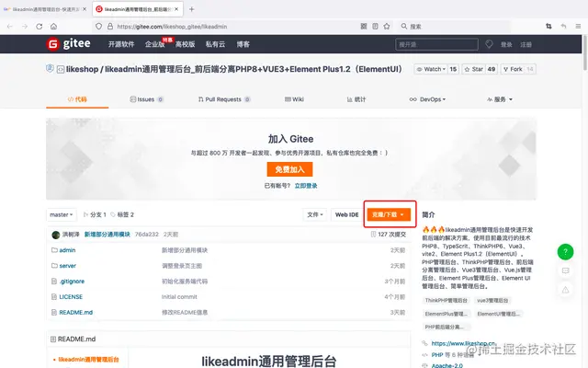Open a new browser tab with the plus

pos(192,9)
